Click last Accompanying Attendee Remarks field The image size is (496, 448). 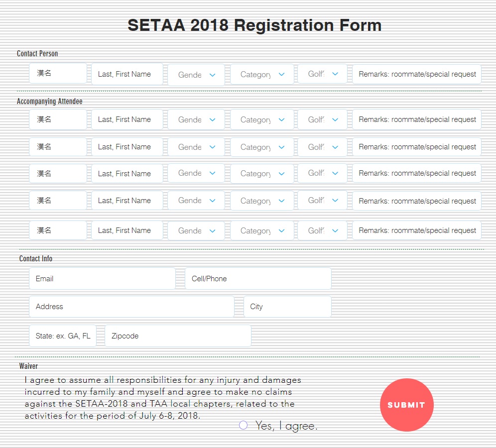point(417,230)
